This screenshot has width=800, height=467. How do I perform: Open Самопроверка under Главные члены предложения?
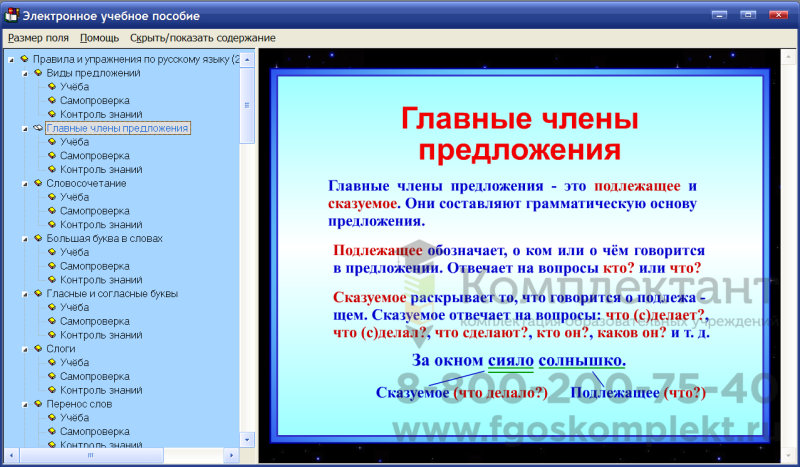coord(95,156)
